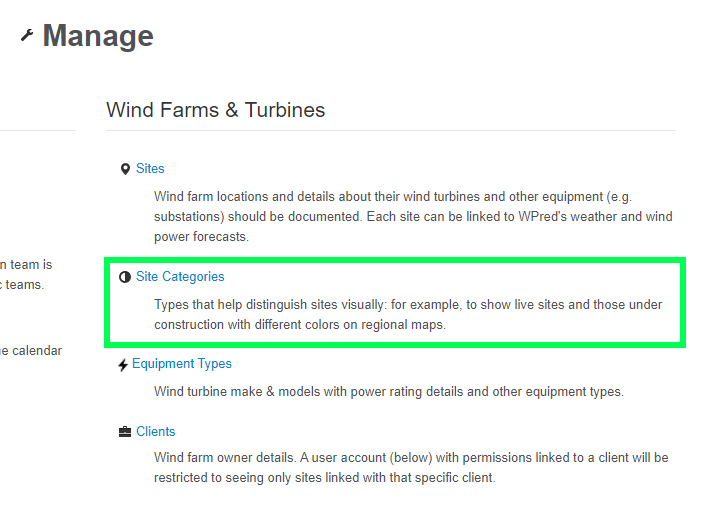Viewport: 726px width, 519px height.
Task: Open the Site Categories link
Action: (x=180, y=277)
